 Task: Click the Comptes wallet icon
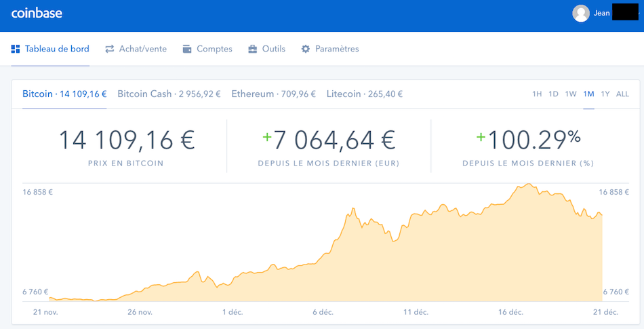coord(187,49)
